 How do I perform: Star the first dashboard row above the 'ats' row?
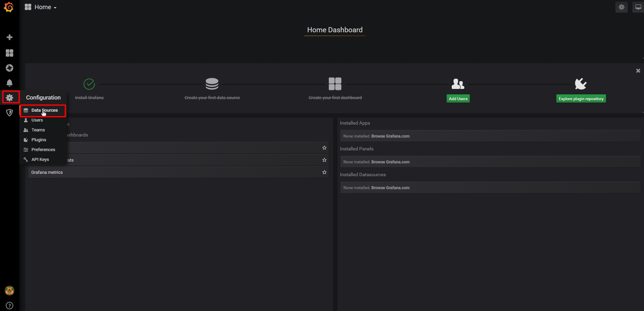pyautogui.click(x=324, y=148)
